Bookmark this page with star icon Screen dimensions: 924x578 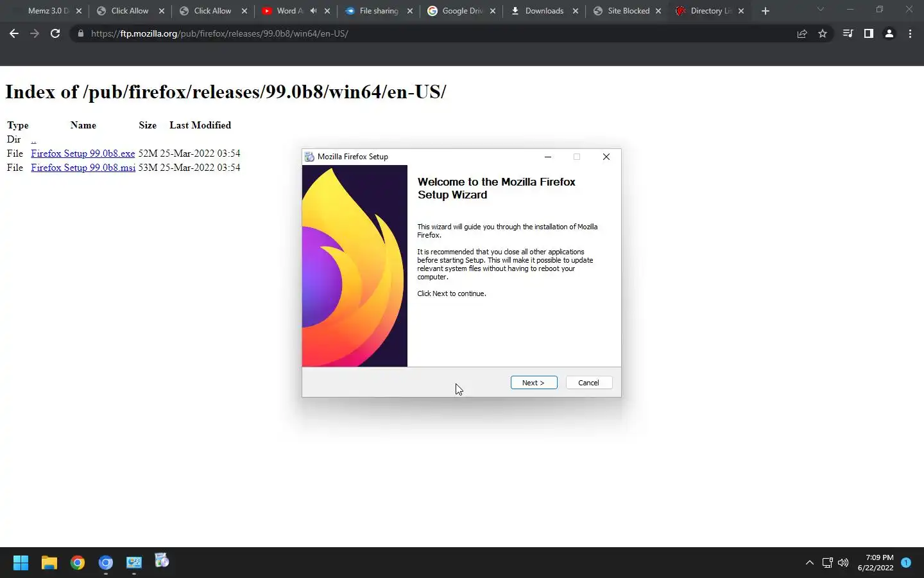pyautogui.click(x=823, y=33)
